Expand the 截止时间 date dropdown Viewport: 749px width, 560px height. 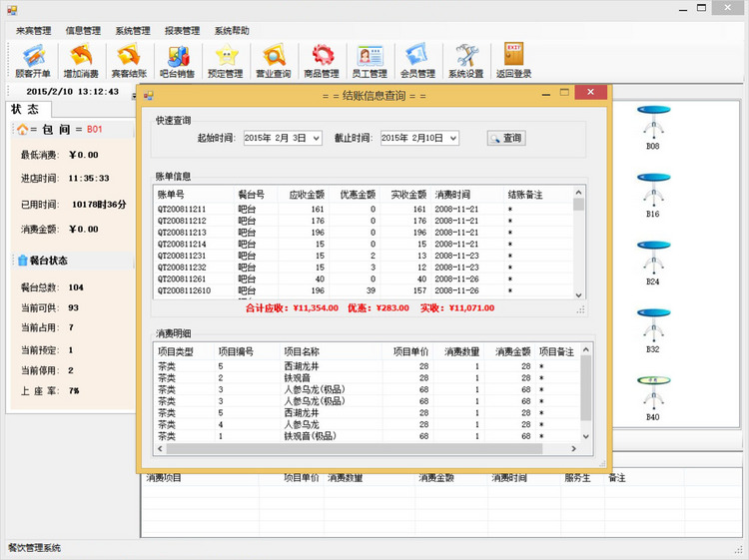452,139
